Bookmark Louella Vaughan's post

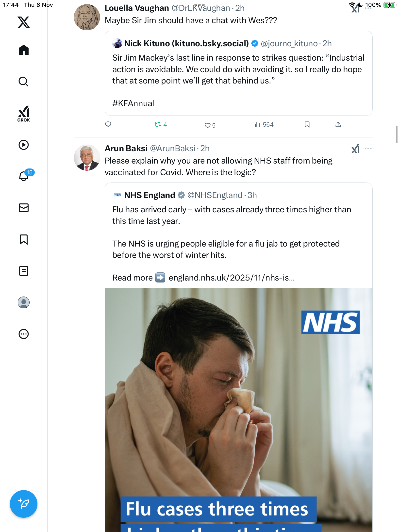pos(307,125)
